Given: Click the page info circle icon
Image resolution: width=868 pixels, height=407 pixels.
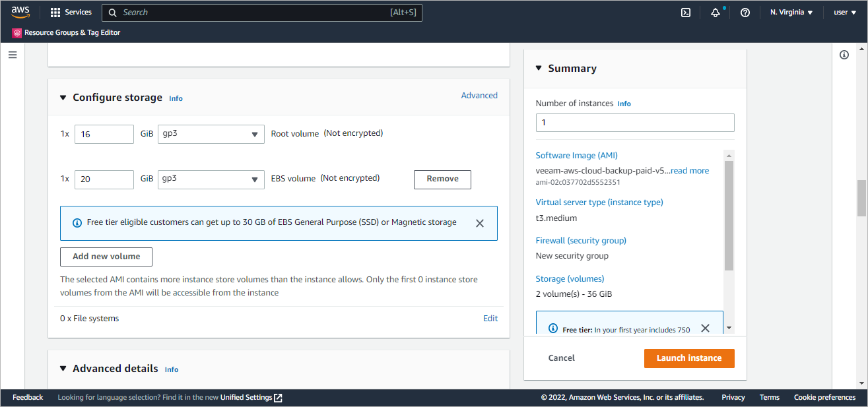Looking at the screenshot, I should (844, 55).
